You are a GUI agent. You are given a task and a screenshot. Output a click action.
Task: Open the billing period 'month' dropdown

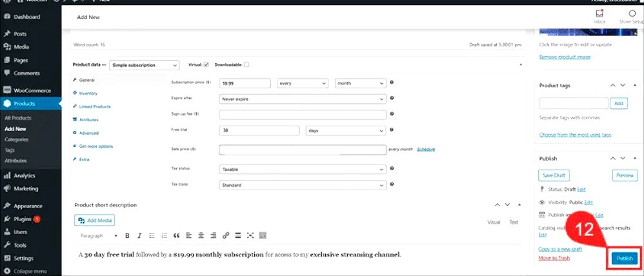click(x=361, y=83)
